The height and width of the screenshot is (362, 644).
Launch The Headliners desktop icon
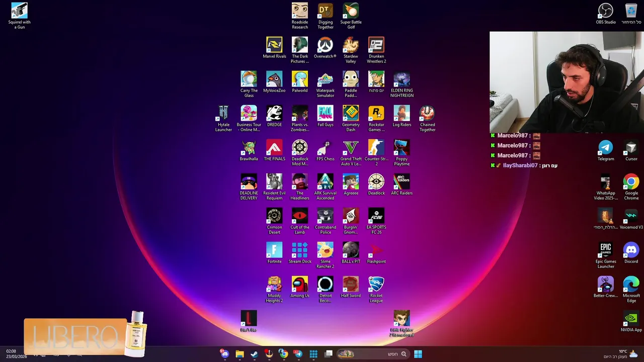[x=300, y=187]
